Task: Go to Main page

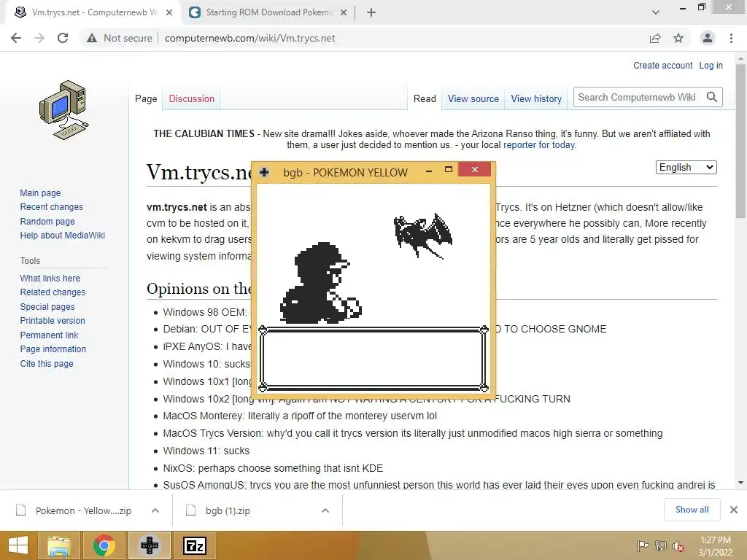Action: (40, 192)
